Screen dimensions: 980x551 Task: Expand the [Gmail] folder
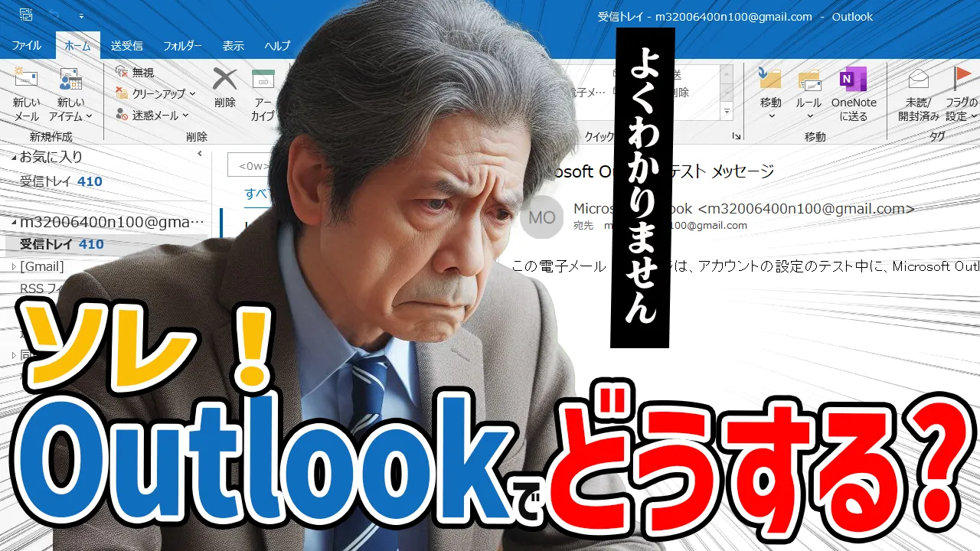coord(13,266)
